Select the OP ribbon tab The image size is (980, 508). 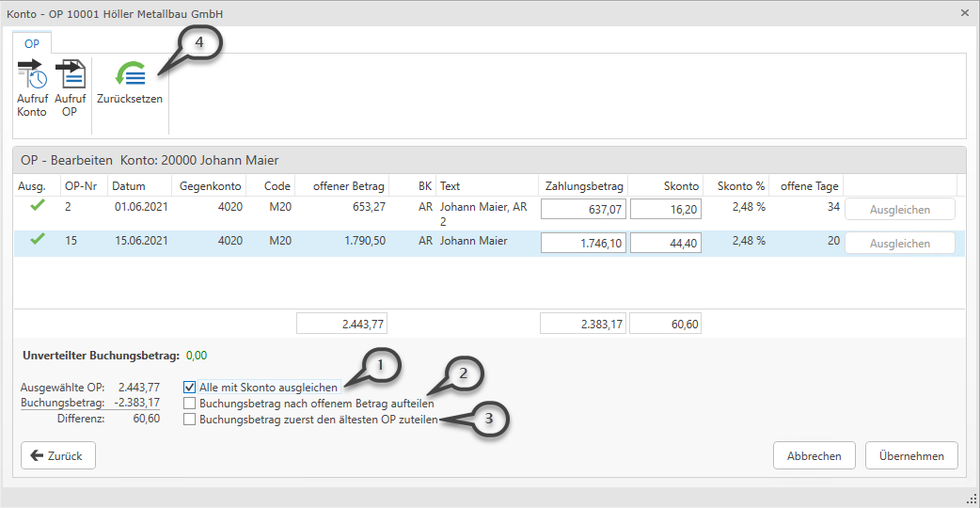pyautogui.click(x=32, y=43)
